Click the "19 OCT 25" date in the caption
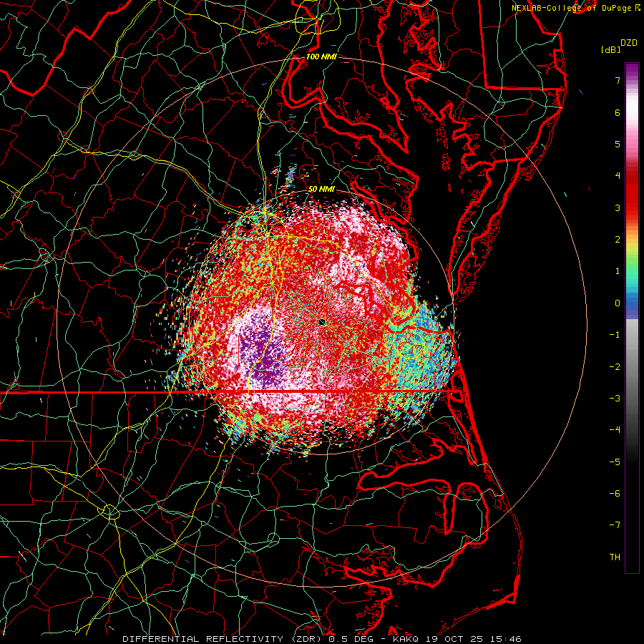Viewport: 644px width, 644px height. [454, 639]
